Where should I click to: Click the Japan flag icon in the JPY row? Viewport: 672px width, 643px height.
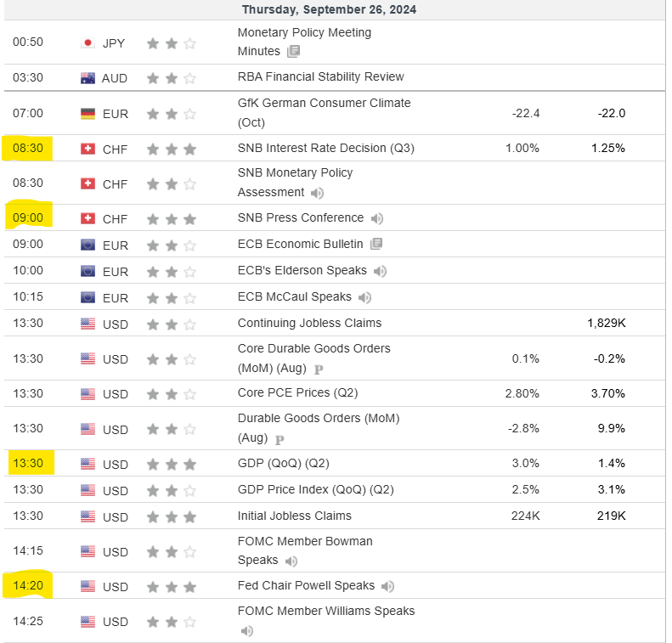[87, 42]
